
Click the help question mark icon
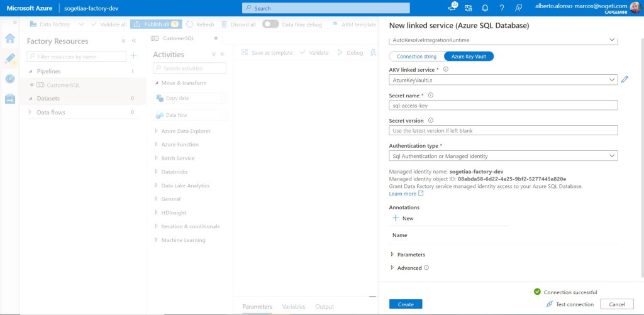(501, 8)
